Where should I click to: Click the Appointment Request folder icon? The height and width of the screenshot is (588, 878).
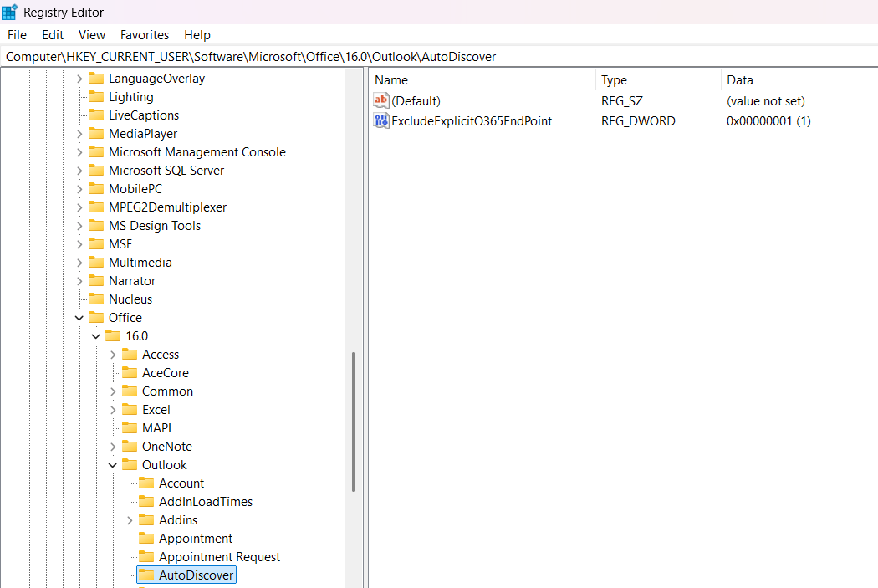click(146, 556)
